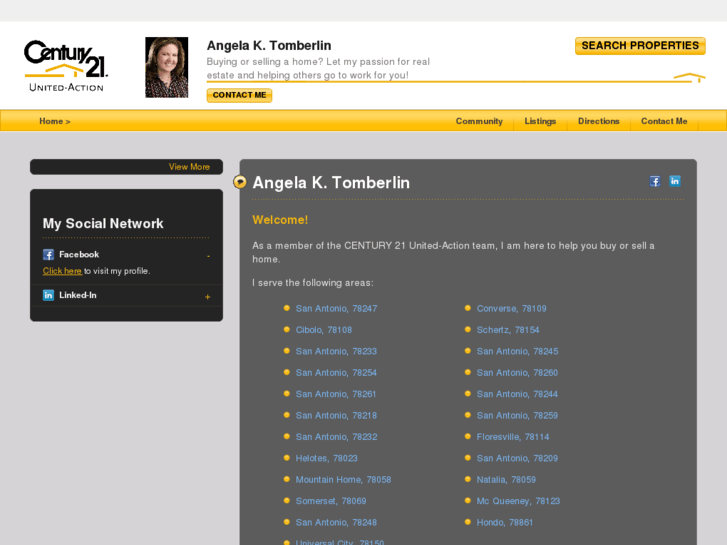Open the San Antonio, 78245 area link
This screenshot has width=727, height=545.
click(x=517, y=351)
